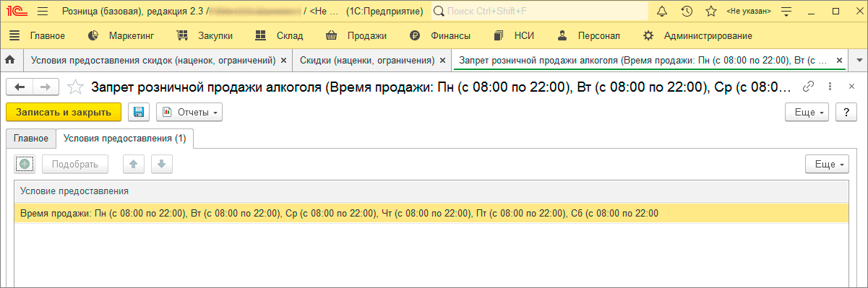The image size is (868, 288).
Task: Navigate forward with right arrow
Action: [45, 87]
